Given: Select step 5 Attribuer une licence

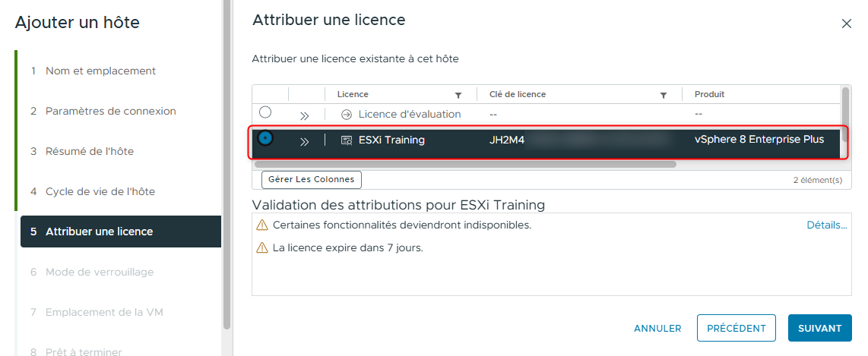Looking at the screenshot, I should (121, 232).
